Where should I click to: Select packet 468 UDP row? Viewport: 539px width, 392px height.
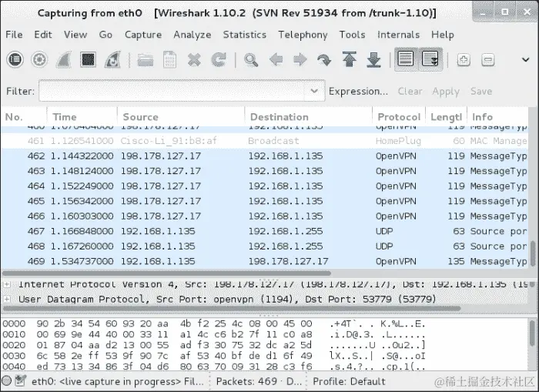(264, 246)
